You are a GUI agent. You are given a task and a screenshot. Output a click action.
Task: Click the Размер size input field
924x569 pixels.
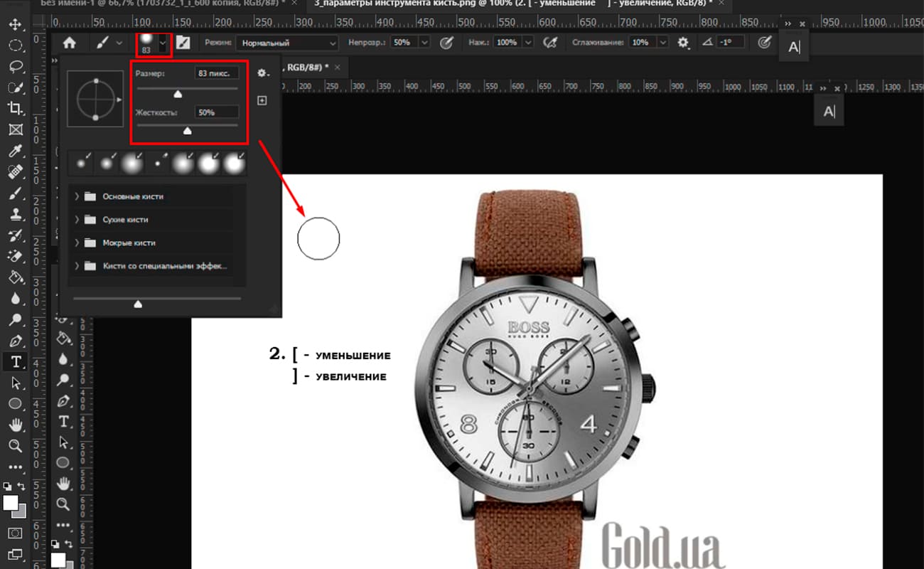[217, 73]
